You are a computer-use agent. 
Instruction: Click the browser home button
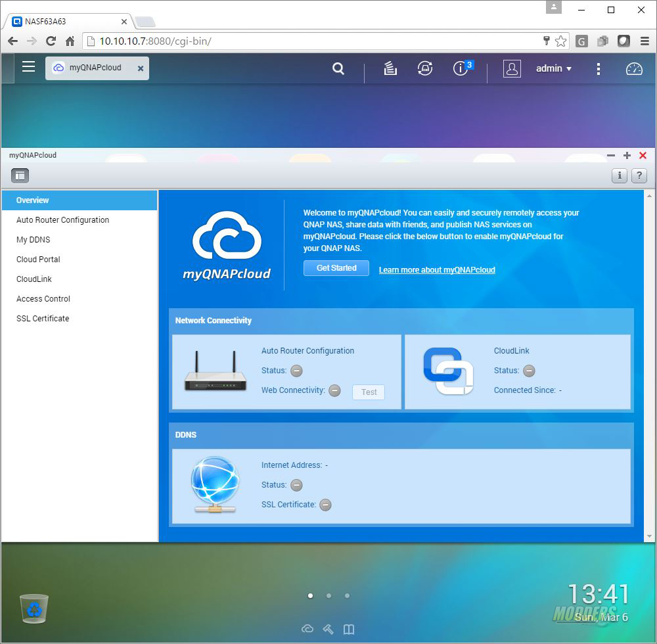(x=70, y=41)
